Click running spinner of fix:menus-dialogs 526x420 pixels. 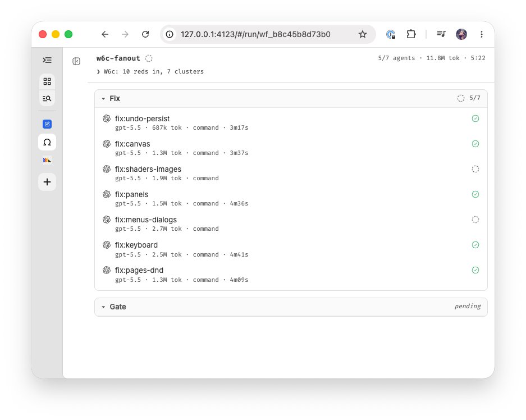tap(475, 220)
